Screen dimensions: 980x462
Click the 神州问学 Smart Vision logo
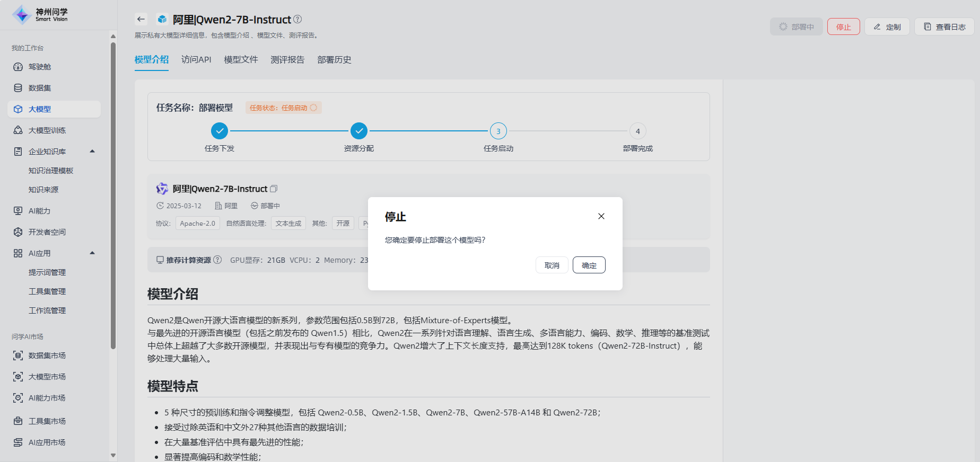tap(40, 15)
